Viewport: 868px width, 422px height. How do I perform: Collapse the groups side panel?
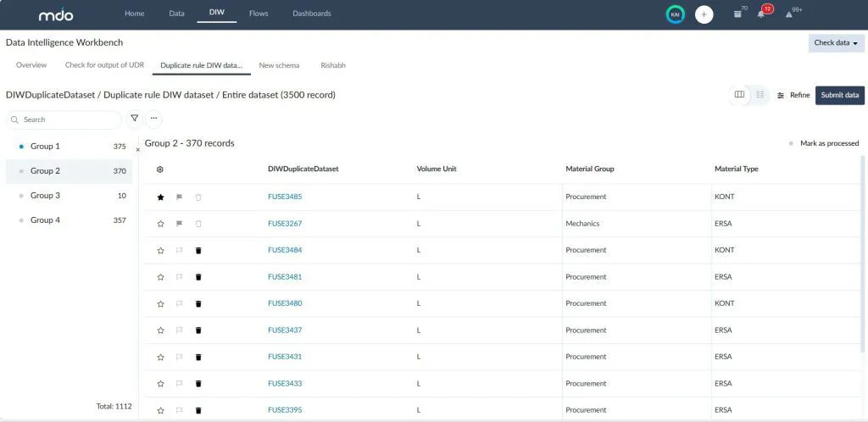pyautogui.click(x=138, y=149)
